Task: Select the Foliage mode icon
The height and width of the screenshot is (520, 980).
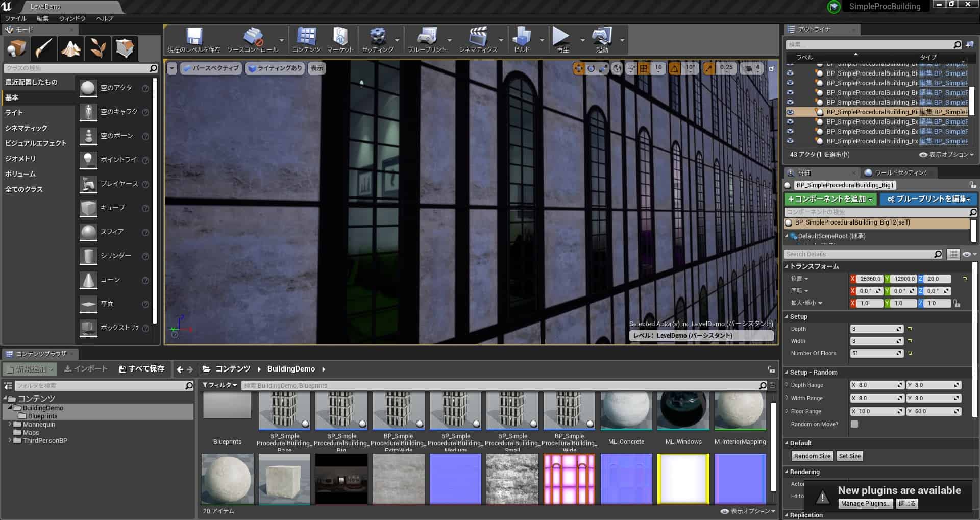Action: point(97,49)
